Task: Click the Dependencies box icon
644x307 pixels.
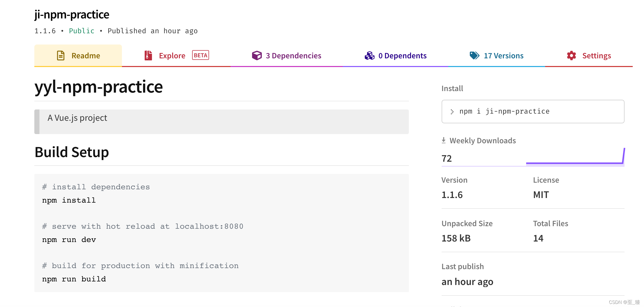Action: [257, 56]
